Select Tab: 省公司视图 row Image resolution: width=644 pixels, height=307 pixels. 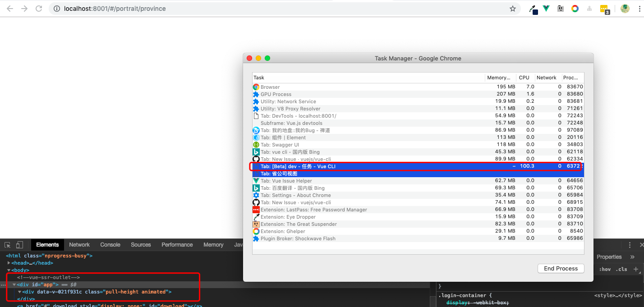(418, 174)
